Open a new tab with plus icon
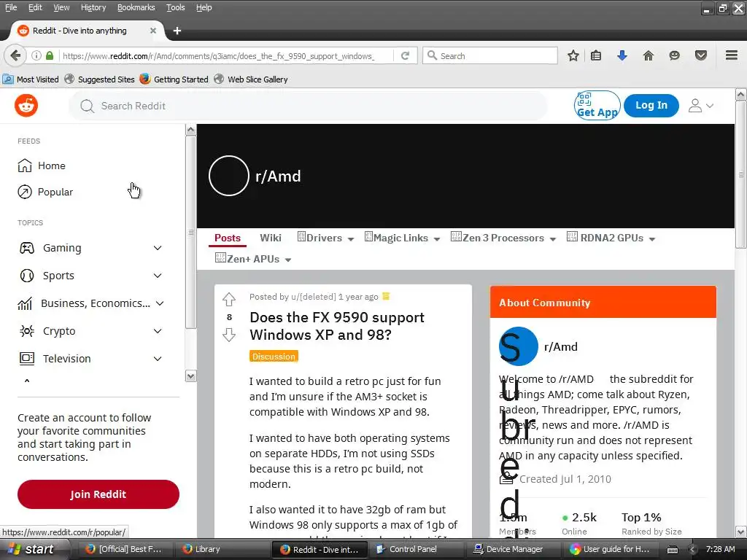 (x=177, y=31)
